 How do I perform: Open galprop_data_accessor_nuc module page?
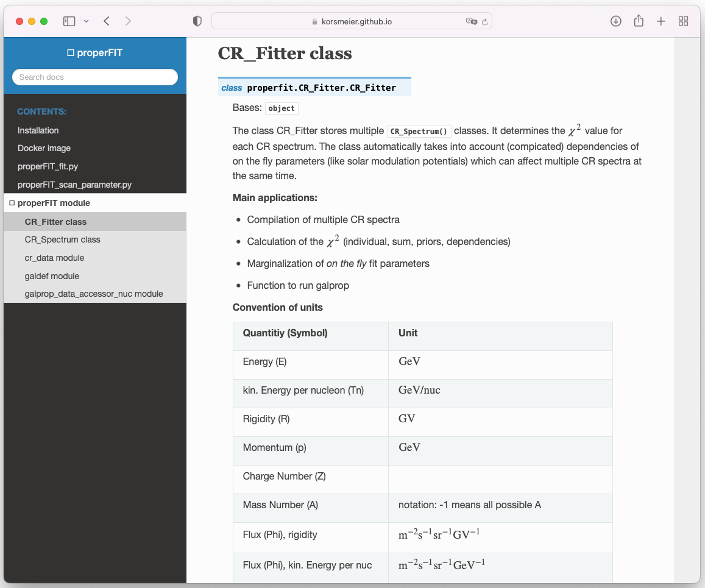[x=94, y=294]
